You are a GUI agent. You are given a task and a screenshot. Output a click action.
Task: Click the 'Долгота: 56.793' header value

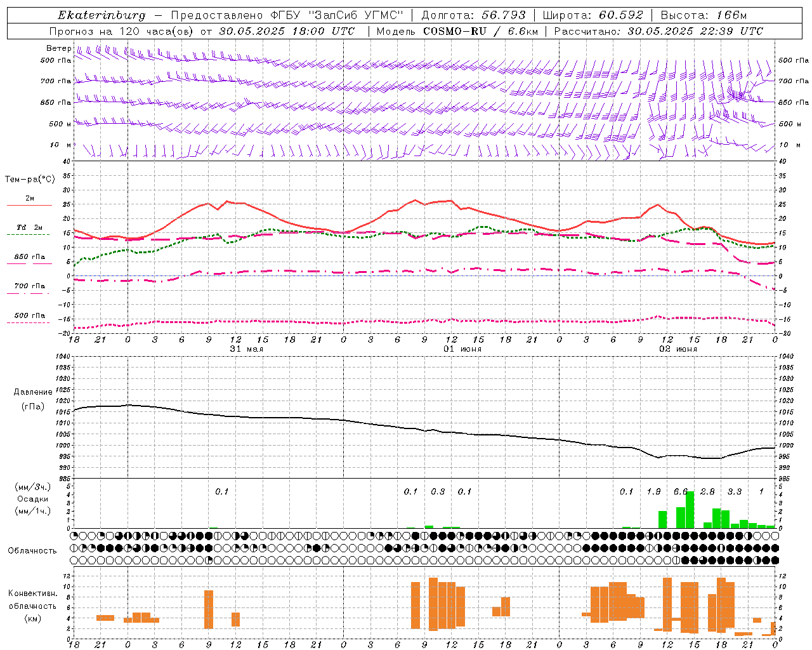474,15
